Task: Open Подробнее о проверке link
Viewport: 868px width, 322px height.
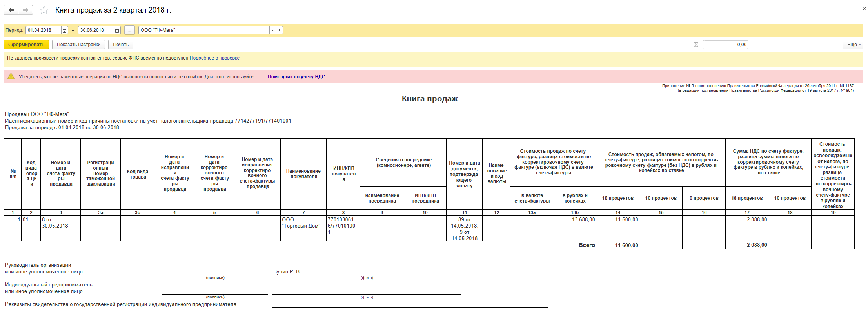Action: [x=214, y=58]
